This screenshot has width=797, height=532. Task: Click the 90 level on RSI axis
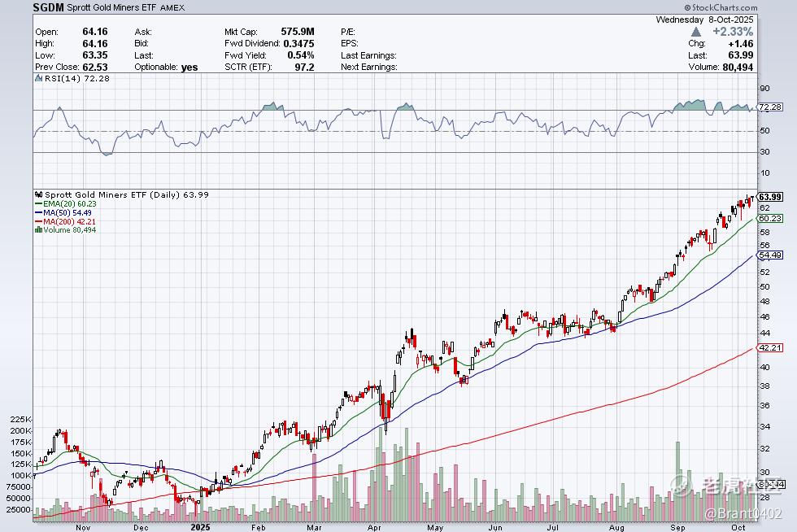click(x=765, y=88)
